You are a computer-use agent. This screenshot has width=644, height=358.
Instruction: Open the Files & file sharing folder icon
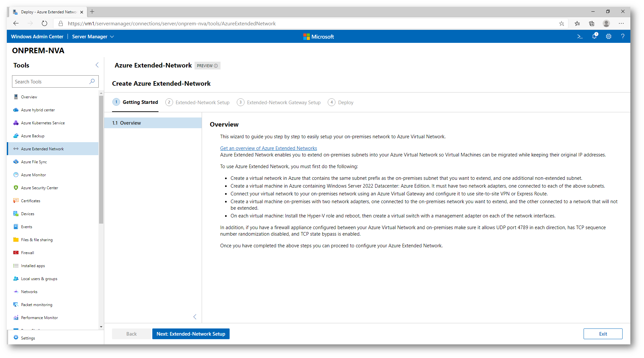click(16, 240)
